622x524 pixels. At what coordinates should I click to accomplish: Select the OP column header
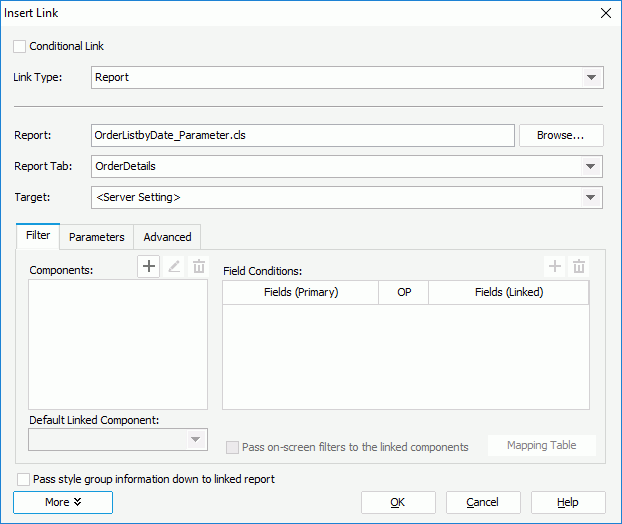tap(404, 293)
